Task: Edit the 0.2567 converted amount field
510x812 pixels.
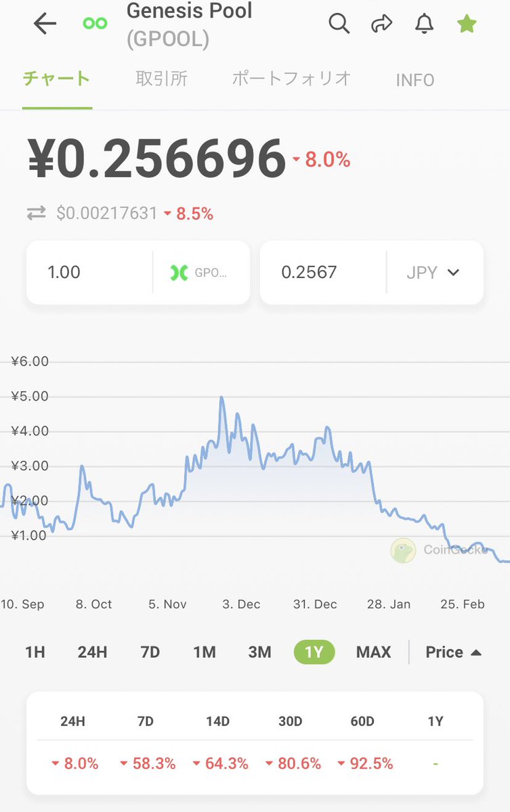Action: (x=323, y=273)
